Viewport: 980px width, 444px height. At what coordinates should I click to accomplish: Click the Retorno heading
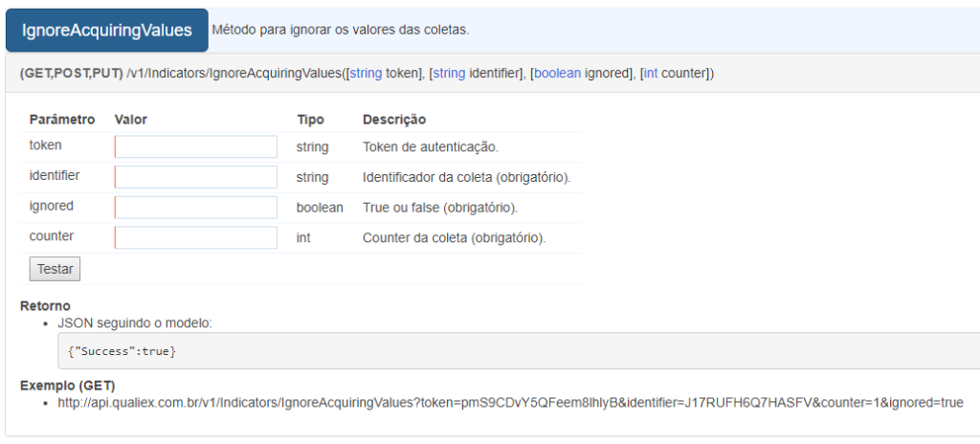pos(45,306)
